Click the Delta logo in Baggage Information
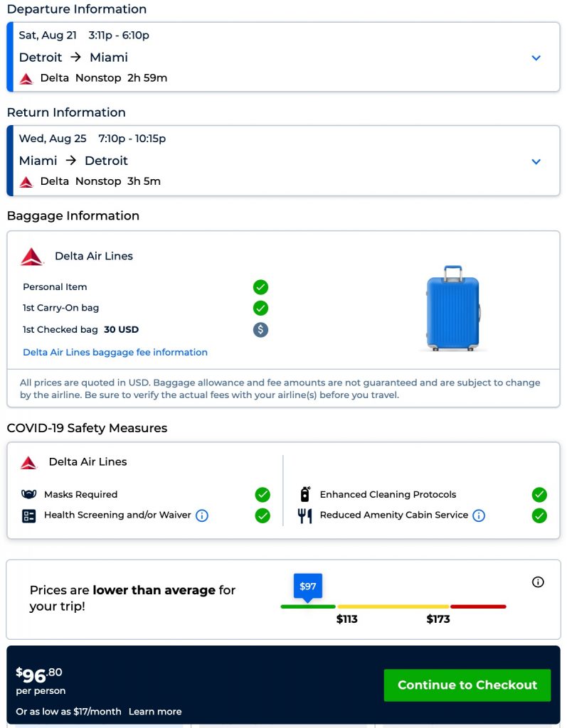 (32, 257)
